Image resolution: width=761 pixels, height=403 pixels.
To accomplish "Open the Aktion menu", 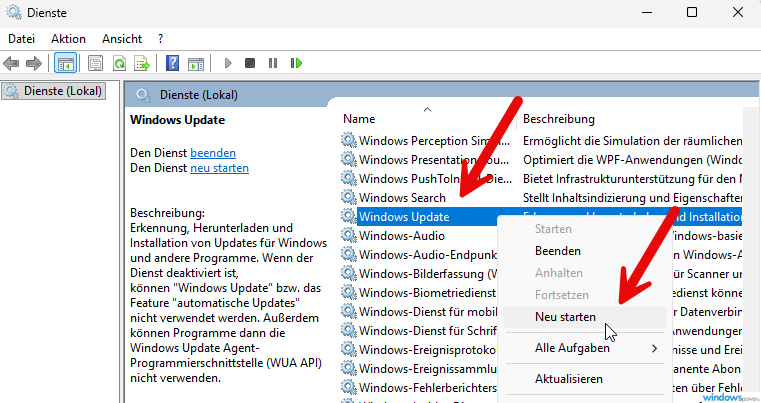I will tap(68, 39).
